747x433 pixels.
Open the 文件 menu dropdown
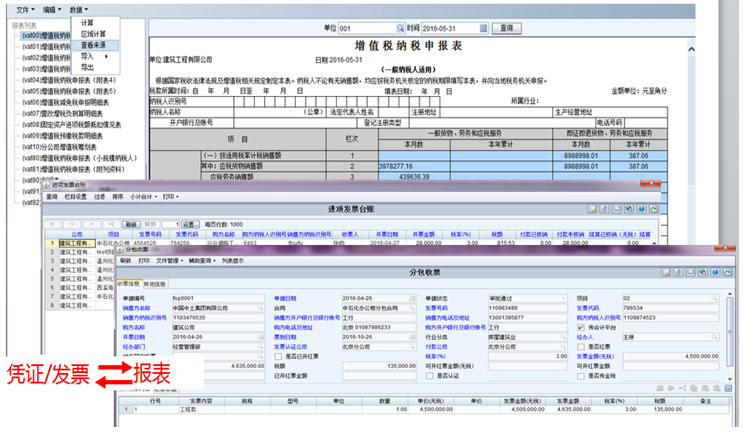click(x=25, y=10)
